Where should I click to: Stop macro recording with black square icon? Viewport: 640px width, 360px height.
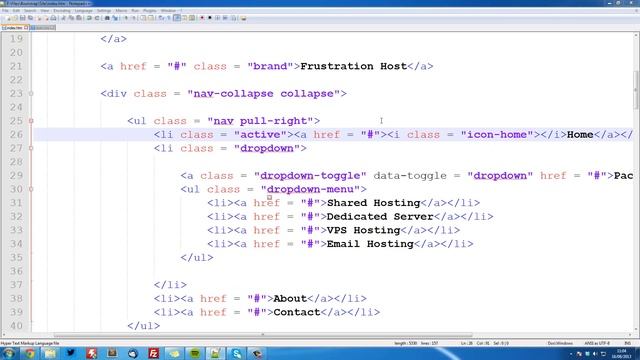point(210,18)
